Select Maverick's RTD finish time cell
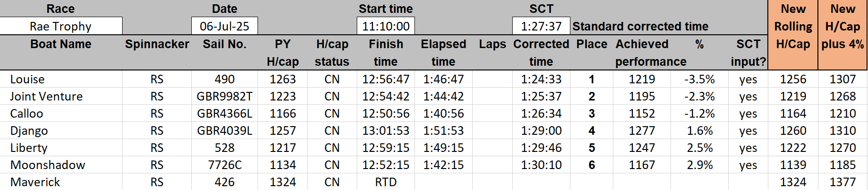 pyautogui.click(x=386, y=182)
